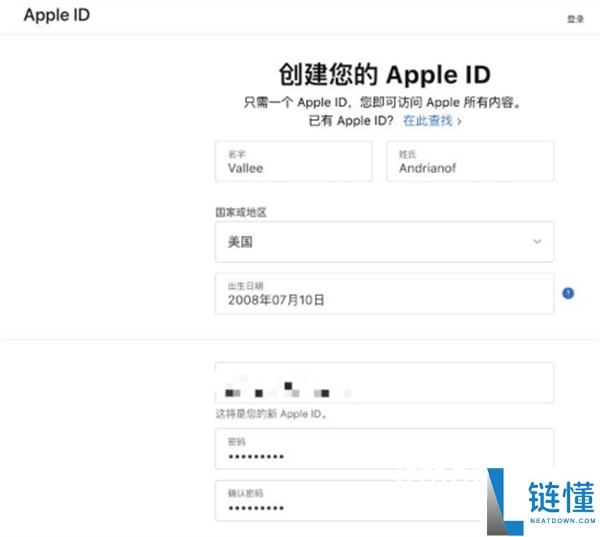Click the birth date help info icon
The image size is (600, 537).
click(x=568, y=293)
